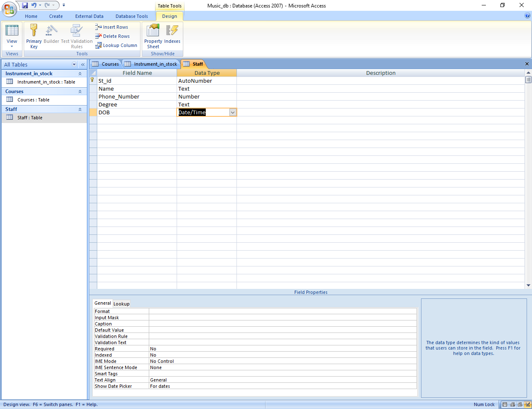Click Delete Rows in Tools group
This screenshot has height=409, width=532.
tap(113, 36)
